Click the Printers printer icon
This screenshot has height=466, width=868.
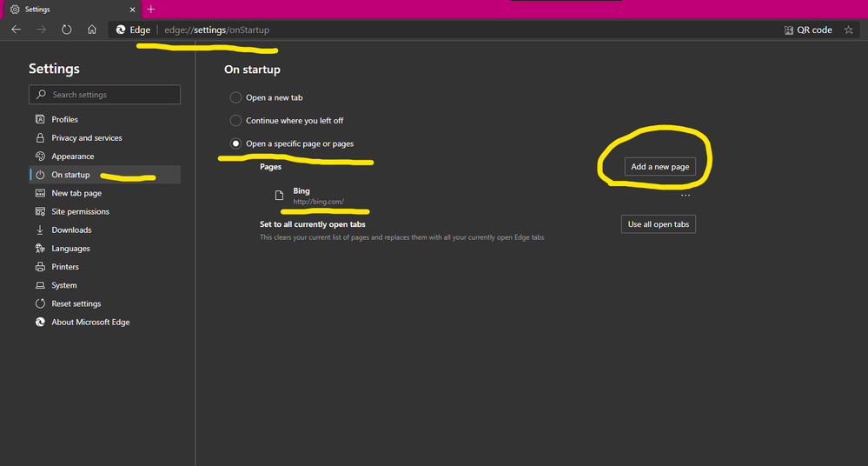click(x=40, y=267)
